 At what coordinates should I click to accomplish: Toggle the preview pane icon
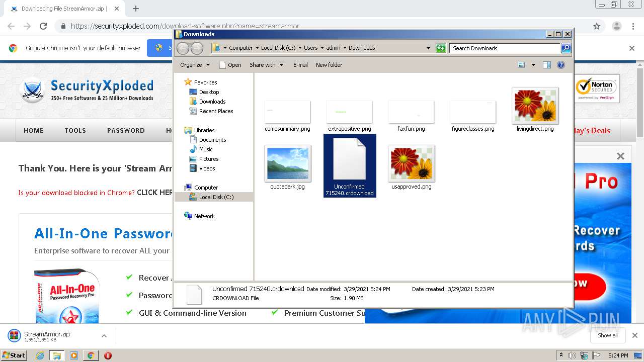pos(547,65)
